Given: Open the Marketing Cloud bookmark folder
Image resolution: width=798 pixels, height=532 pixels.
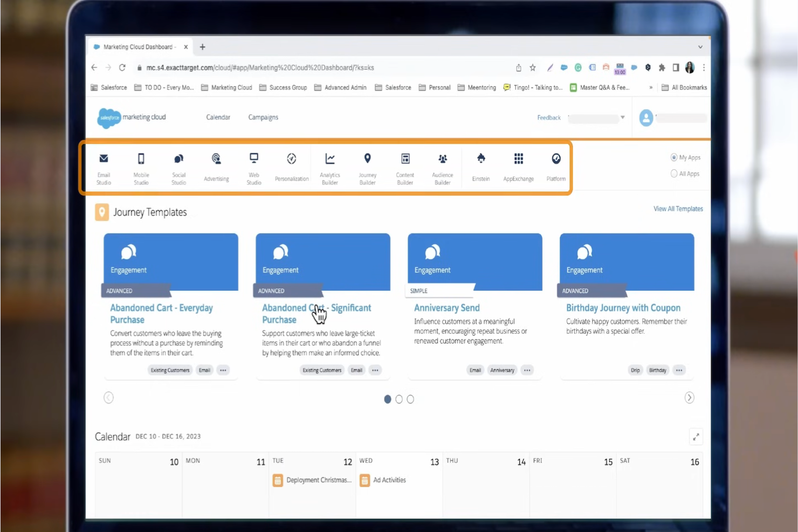Looking at the screenshot, I should click(x=226, y=87).
